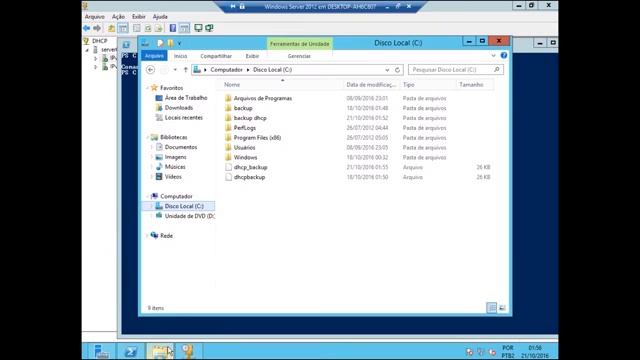Expand server node in DHCP tree
640x360 pixels.
tap(87, 50)
